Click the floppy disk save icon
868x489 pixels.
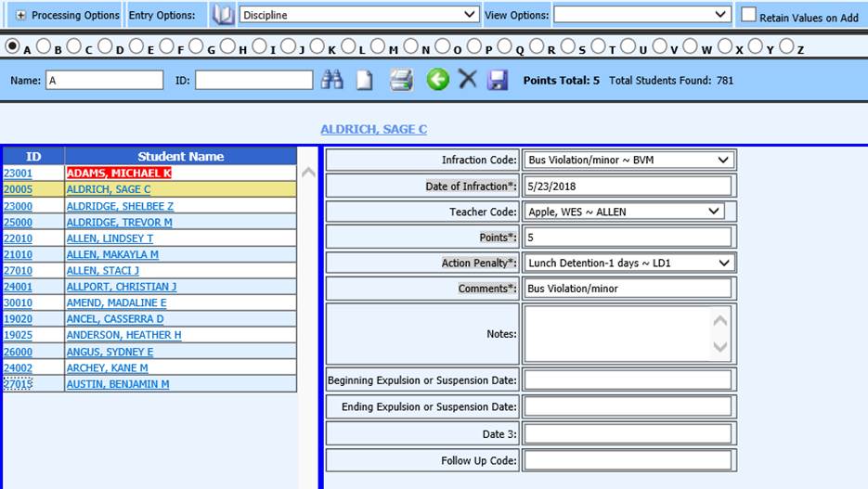498,81
